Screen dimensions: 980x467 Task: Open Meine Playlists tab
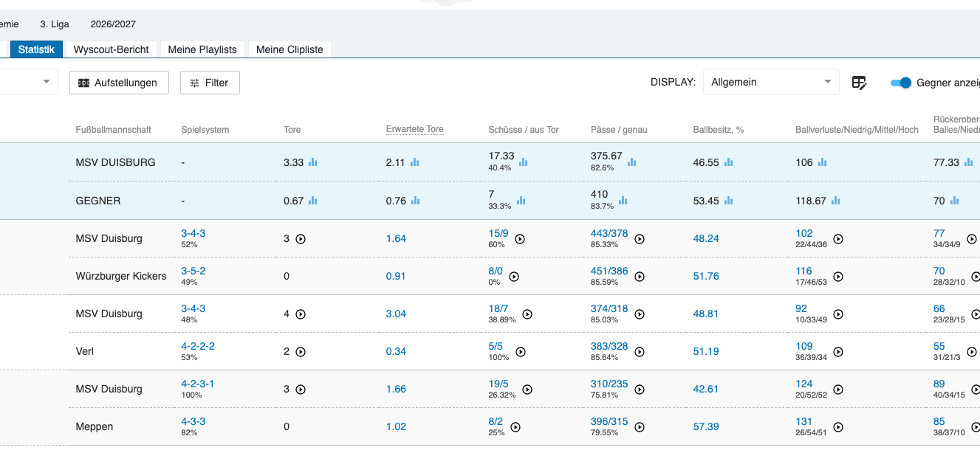click(x=202, y=49)
